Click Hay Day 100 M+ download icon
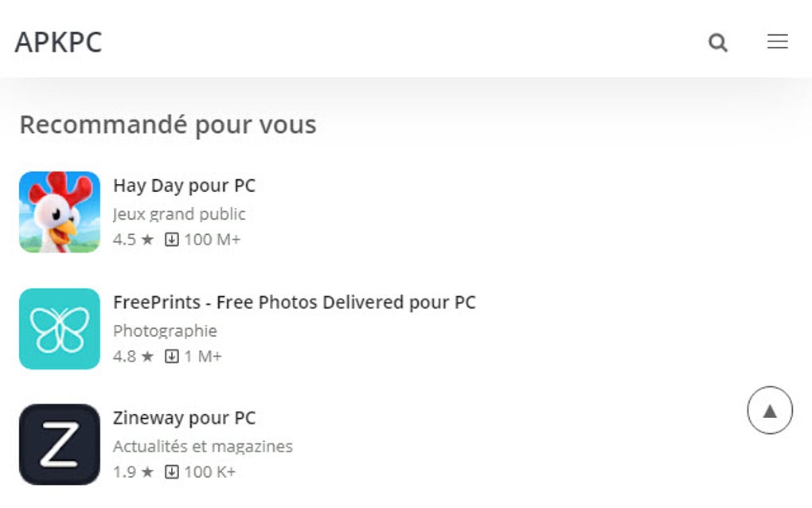The height and width of the screenshot is (508, 812). tap(172, 240)
